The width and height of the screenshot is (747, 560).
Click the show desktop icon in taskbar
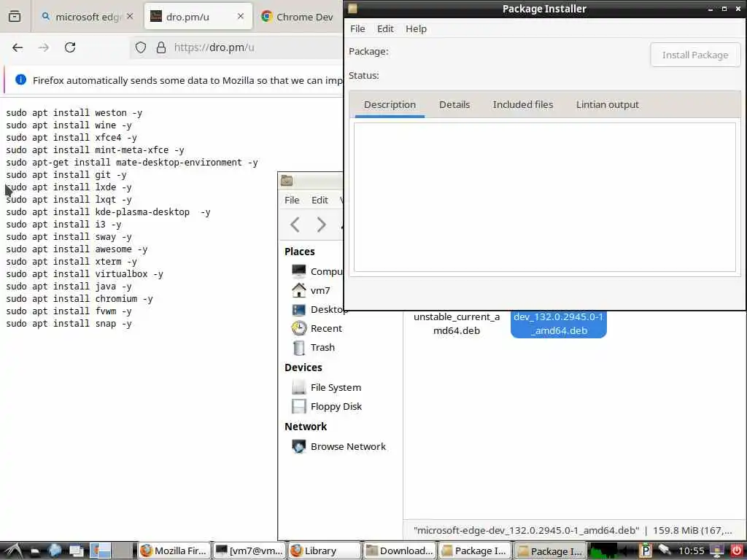tap(76, 551)
